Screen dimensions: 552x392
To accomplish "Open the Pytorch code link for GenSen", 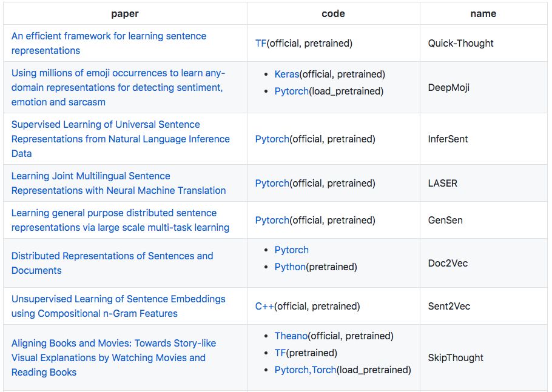I will click(272, 221).
